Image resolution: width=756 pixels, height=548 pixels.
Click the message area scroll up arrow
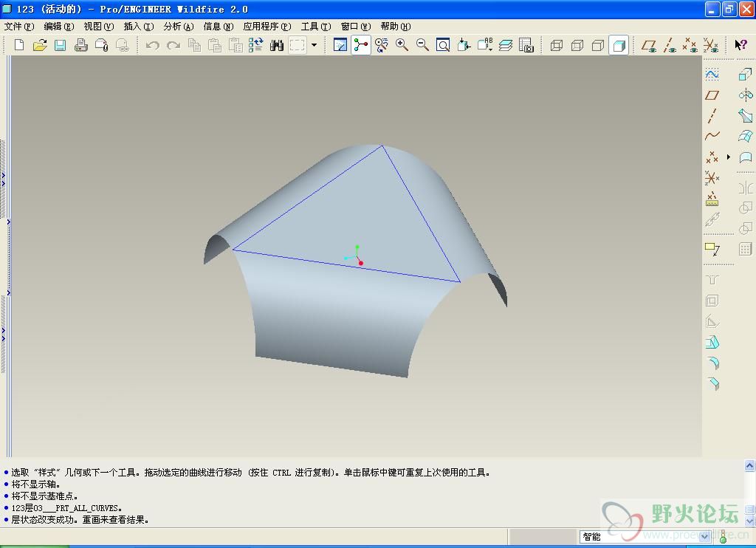click(749, 465)
